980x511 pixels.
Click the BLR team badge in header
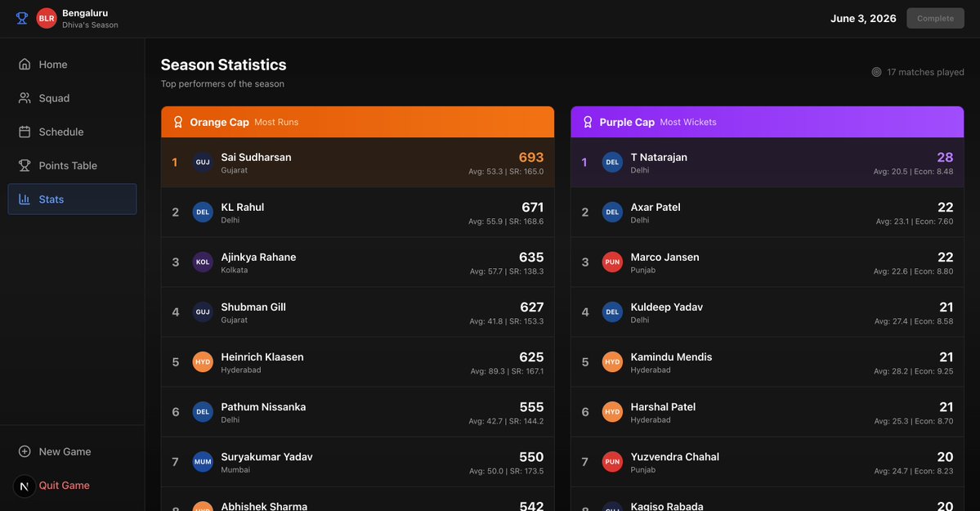[47, 19]
